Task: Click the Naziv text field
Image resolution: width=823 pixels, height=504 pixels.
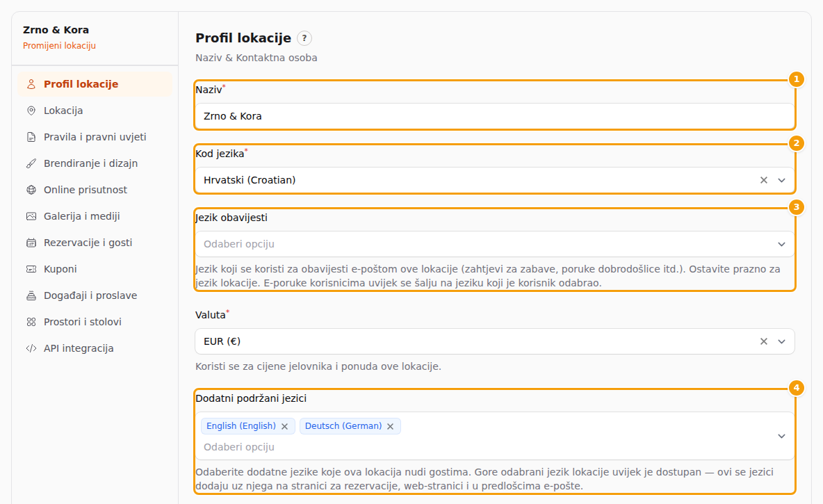Action: click(494, 116)
